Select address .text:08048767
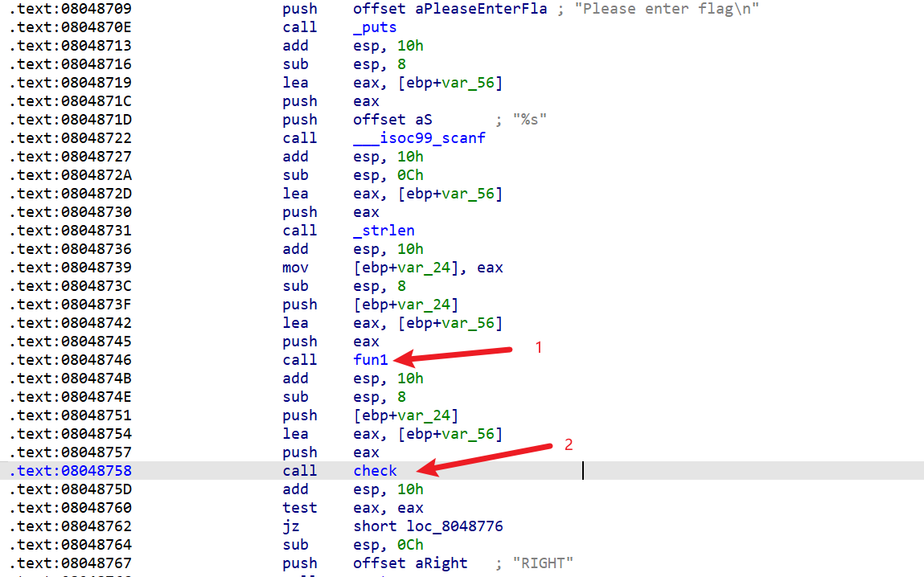924x577 pixels. tap(70, 563)
